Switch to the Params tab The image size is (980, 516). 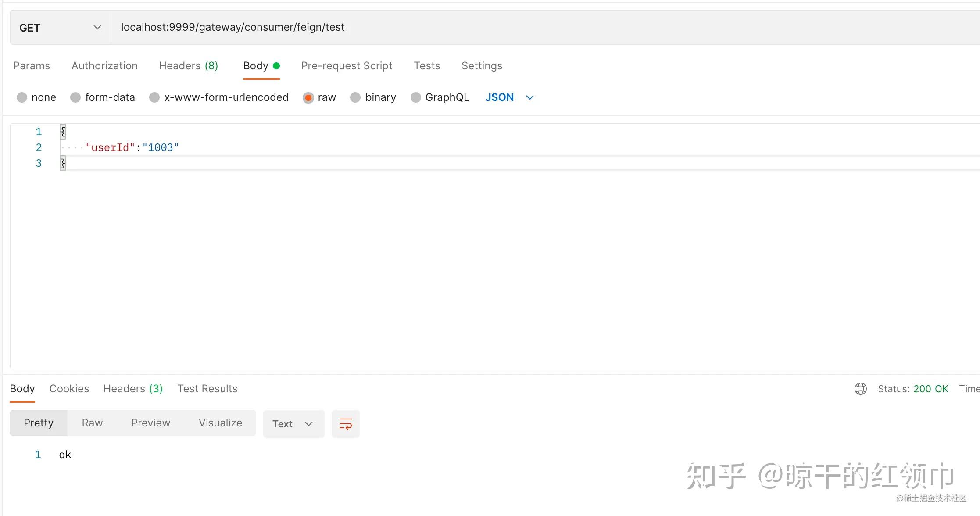[x=32, y=66]
